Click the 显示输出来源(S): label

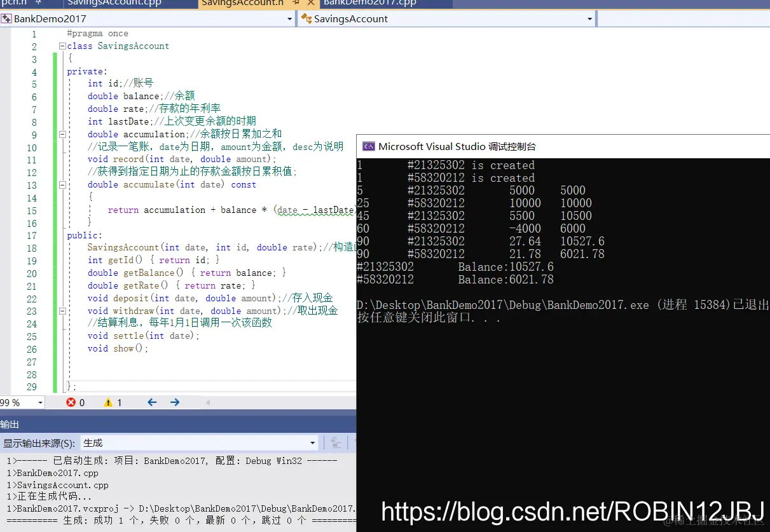(39, 443)
